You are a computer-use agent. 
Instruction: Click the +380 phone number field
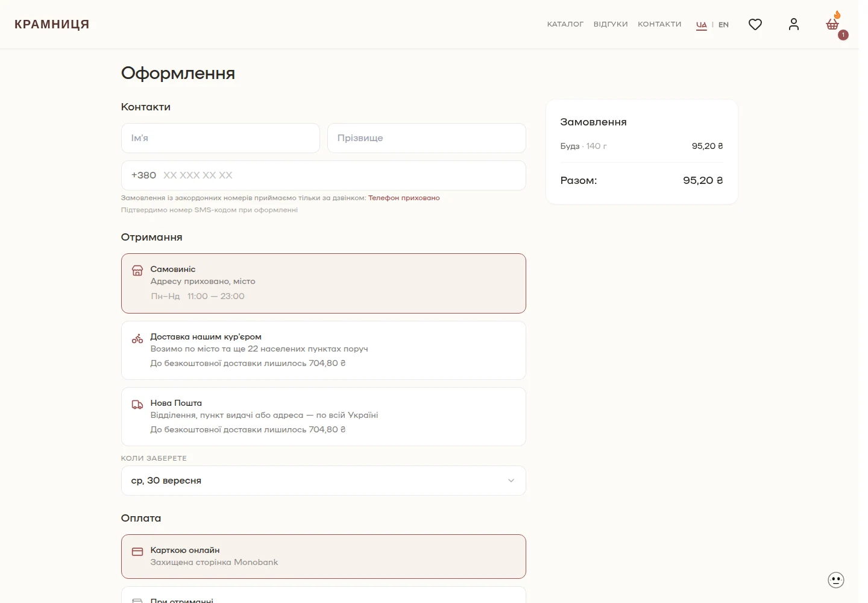(x=324, y=175)
